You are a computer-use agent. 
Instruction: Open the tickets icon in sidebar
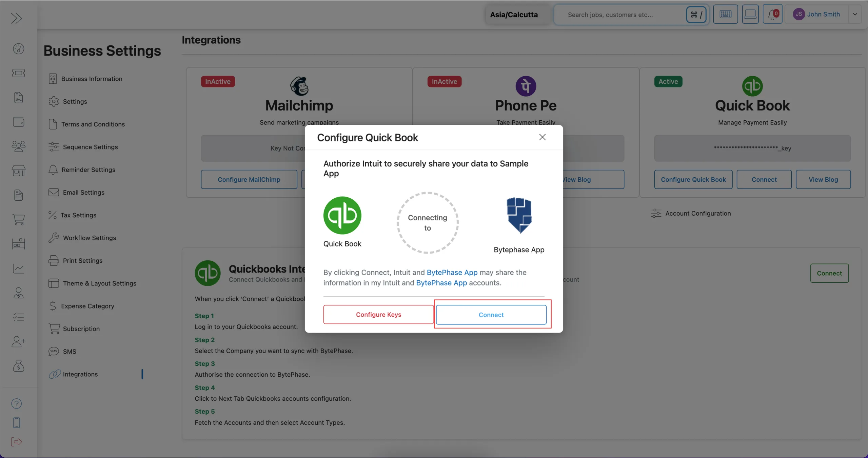click(18, 73)
